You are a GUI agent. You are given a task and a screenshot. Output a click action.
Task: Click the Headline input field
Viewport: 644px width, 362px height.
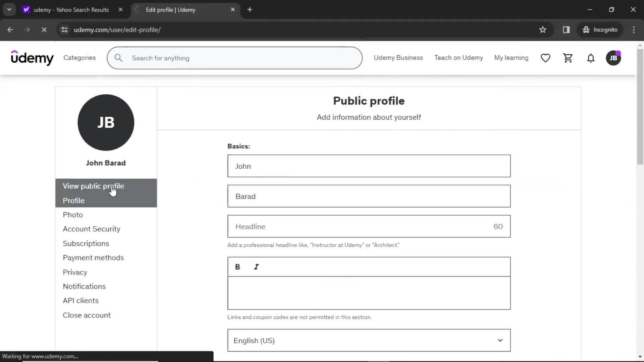369,226
